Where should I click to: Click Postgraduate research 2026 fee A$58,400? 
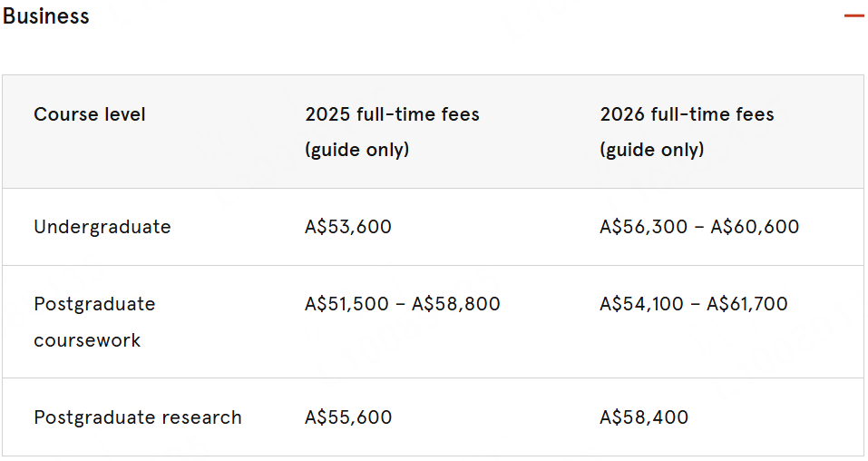click(x=644, y=417)
